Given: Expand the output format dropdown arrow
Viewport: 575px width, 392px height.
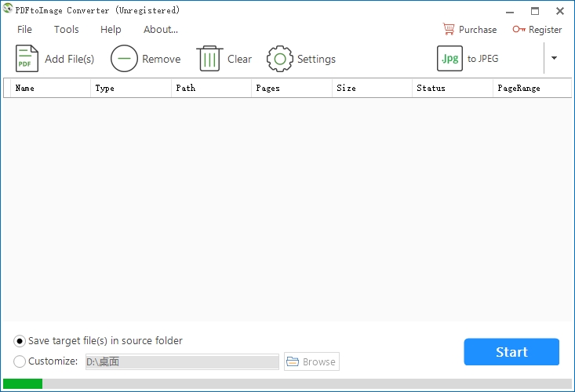Looking at the screenshot, I should coord(554,58).
